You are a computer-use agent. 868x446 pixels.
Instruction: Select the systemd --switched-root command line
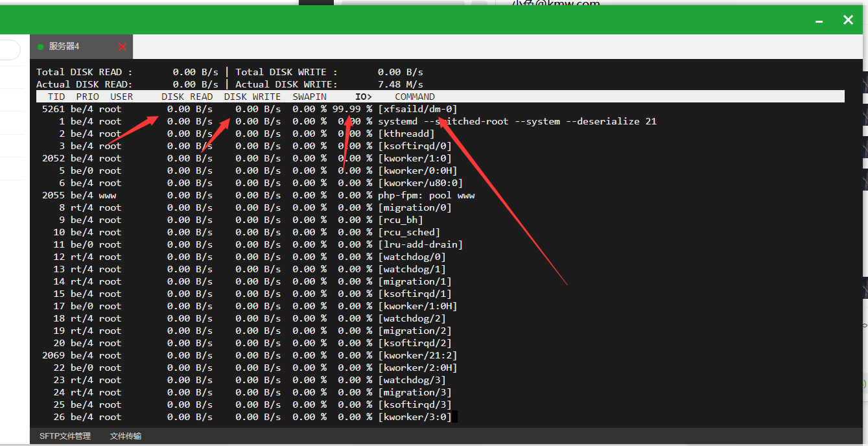click(x=517, y=121)
